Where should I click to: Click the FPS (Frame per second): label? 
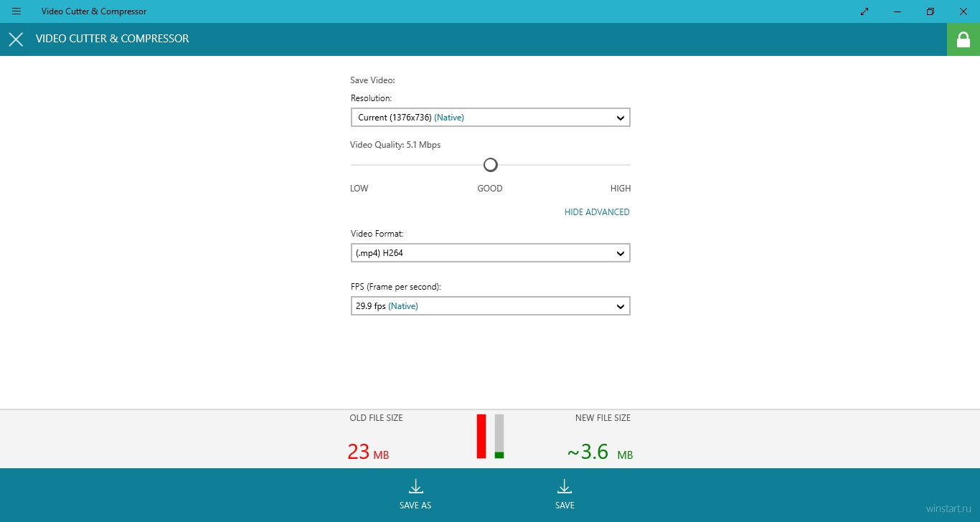click(396, 287)
